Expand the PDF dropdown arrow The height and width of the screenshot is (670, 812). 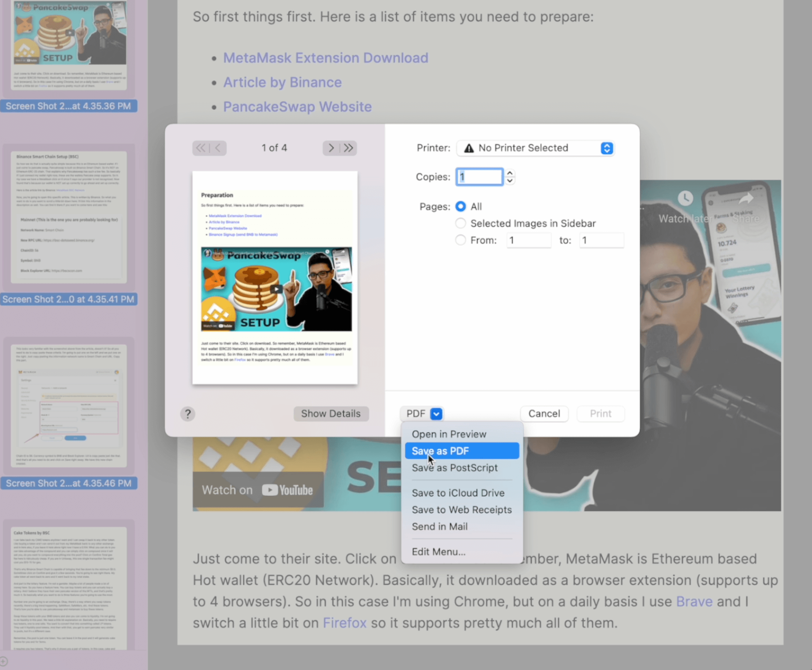click(x=436, y=414)
